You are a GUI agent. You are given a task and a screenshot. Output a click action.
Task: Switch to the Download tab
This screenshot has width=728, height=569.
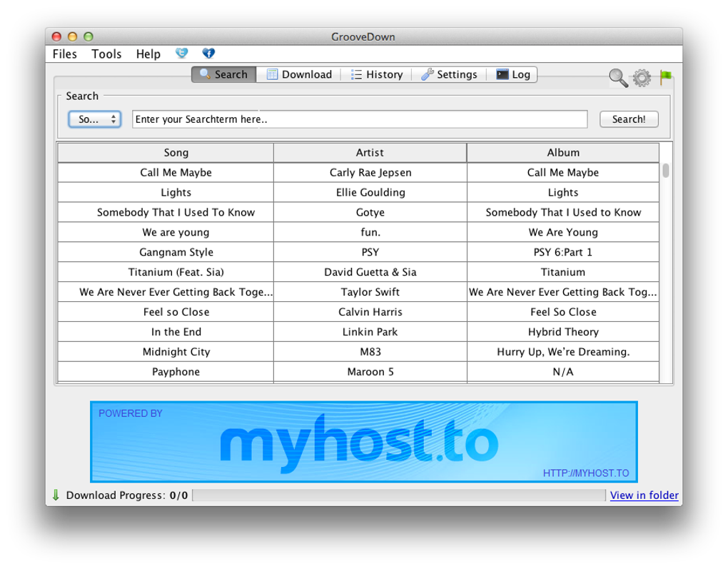click(x=299, y=74)
